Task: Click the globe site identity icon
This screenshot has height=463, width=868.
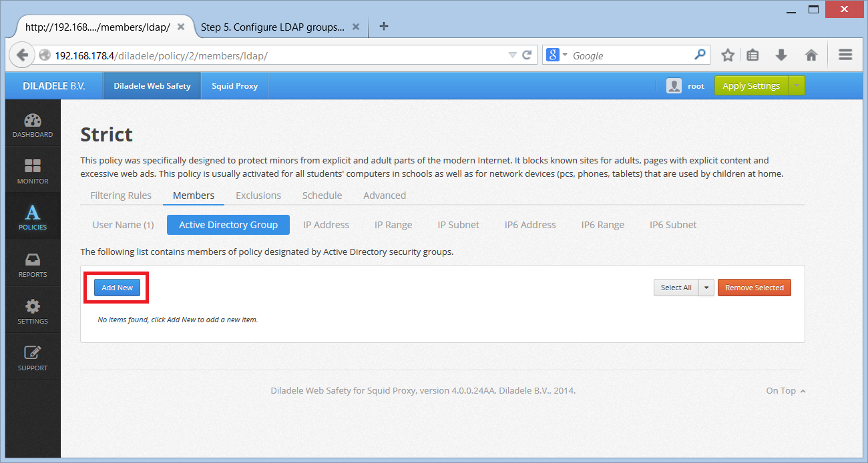Action: (x=45, y=55)
